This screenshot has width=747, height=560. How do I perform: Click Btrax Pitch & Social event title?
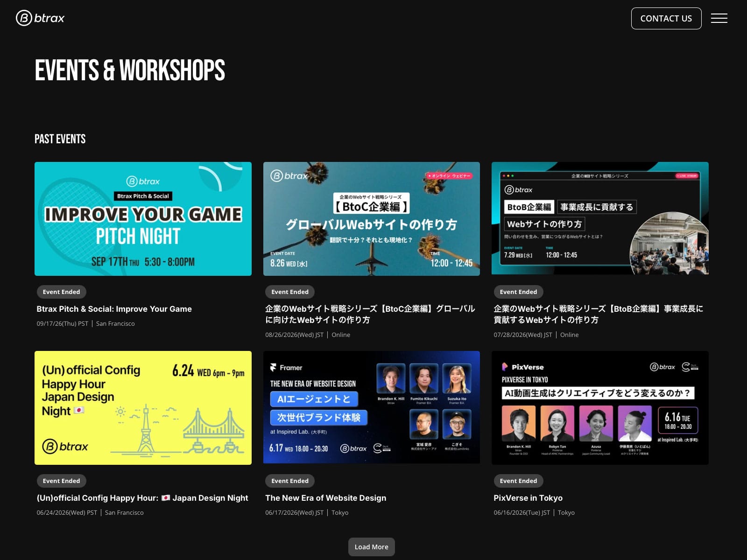tap(114, 309)
